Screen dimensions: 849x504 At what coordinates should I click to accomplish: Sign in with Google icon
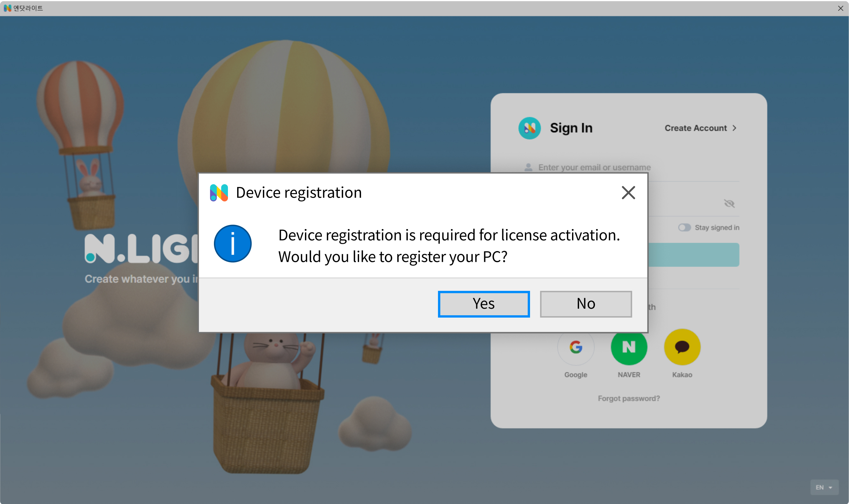pyautogui.click(x=576, y=347)
